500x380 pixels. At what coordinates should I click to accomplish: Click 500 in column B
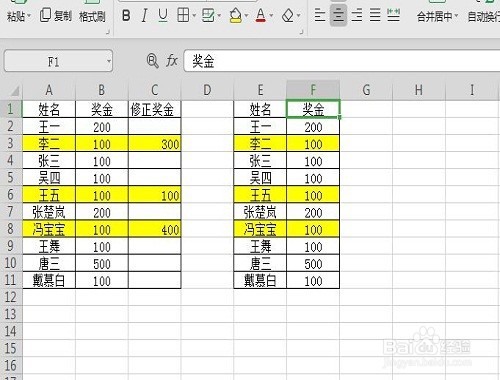click(102, 263)
